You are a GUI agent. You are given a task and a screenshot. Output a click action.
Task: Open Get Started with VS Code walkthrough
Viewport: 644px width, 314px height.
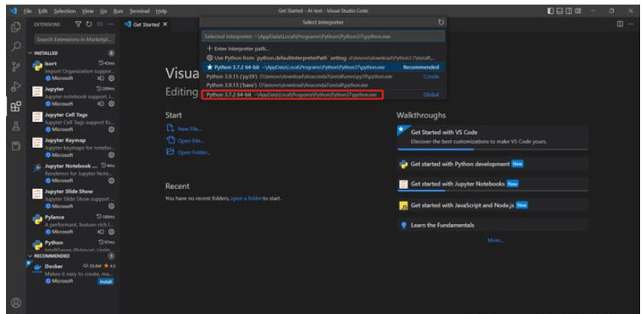[x=492, y=136]
